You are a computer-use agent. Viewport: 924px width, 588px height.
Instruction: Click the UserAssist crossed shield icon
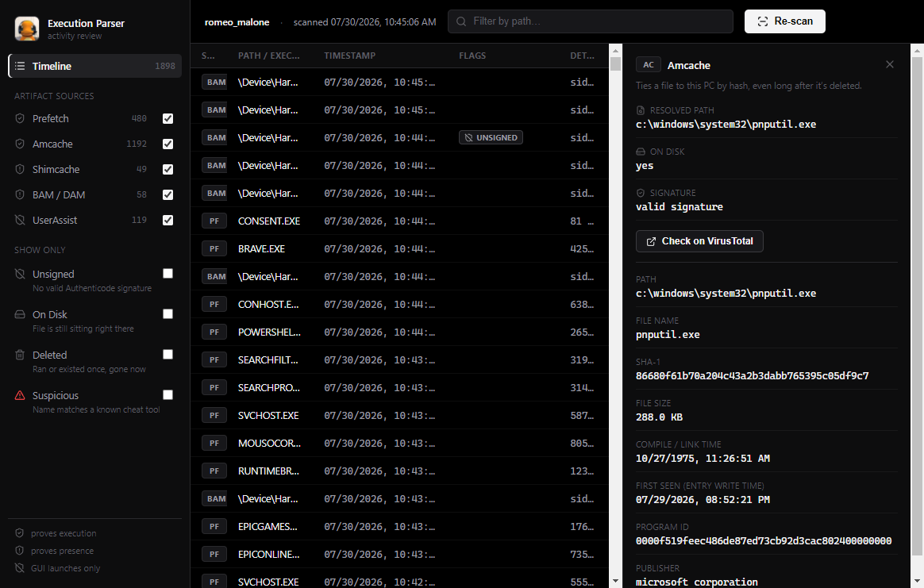point(20,220)
